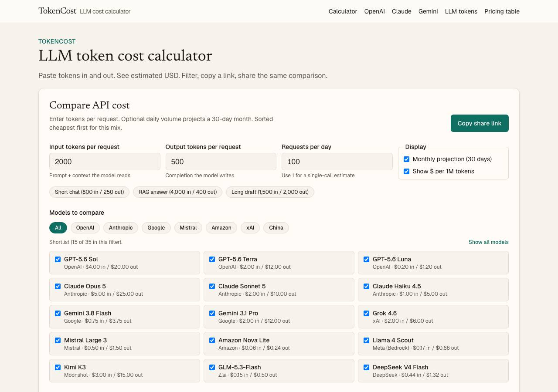Image resolution: width=558 pixels, height=392 pixels.
Task: Click Show all models link
Action: tap(489, 242)
